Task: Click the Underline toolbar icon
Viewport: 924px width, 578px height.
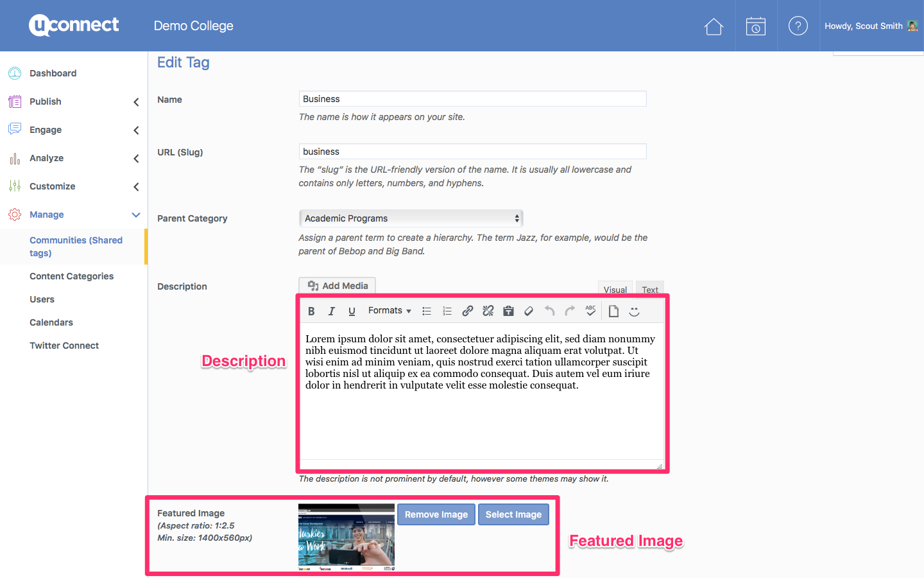Action: tap(352, 311)
